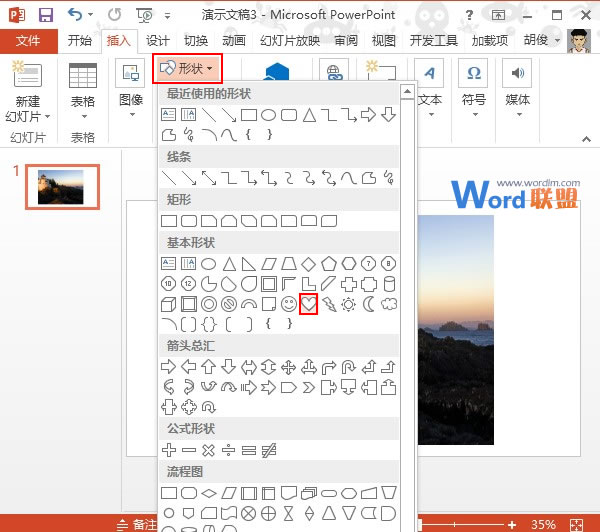
Task: Open the undo history dropdown arrow
Action: click(91, 15)
